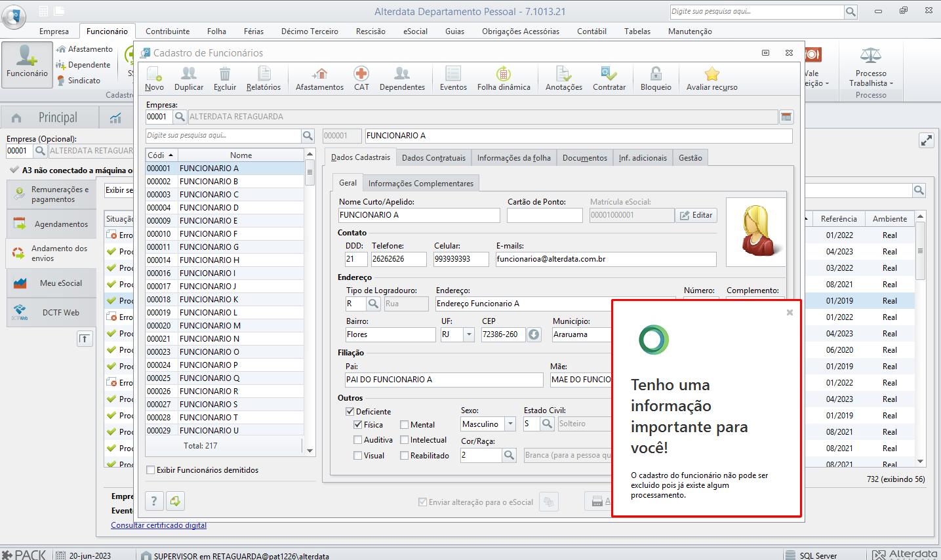Expand the Processo Trabalhista dropdown arrow
941x560 pixels.
(x=892, y=84)
